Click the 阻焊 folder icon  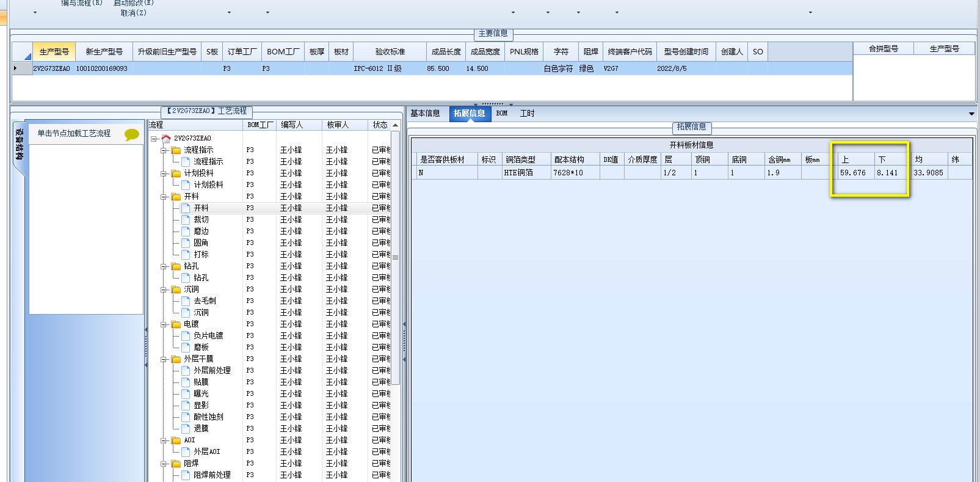click(x=176, y=463)
